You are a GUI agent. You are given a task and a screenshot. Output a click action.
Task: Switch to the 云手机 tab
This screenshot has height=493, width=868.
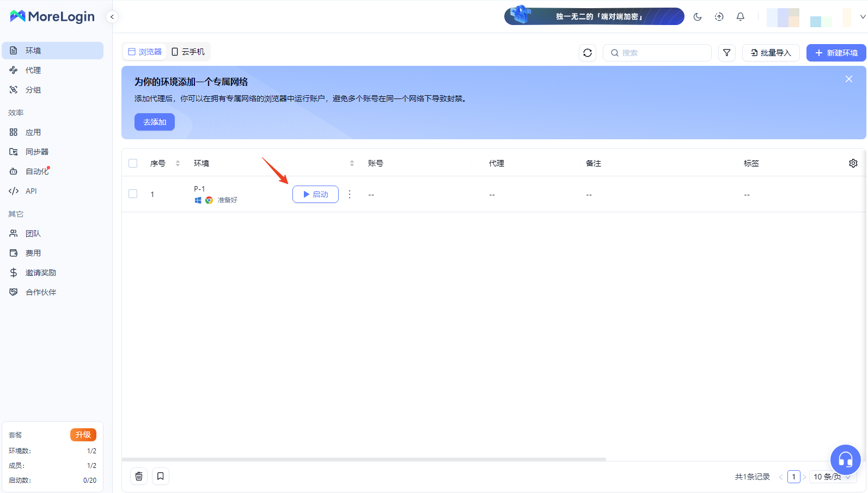point(188,52)
